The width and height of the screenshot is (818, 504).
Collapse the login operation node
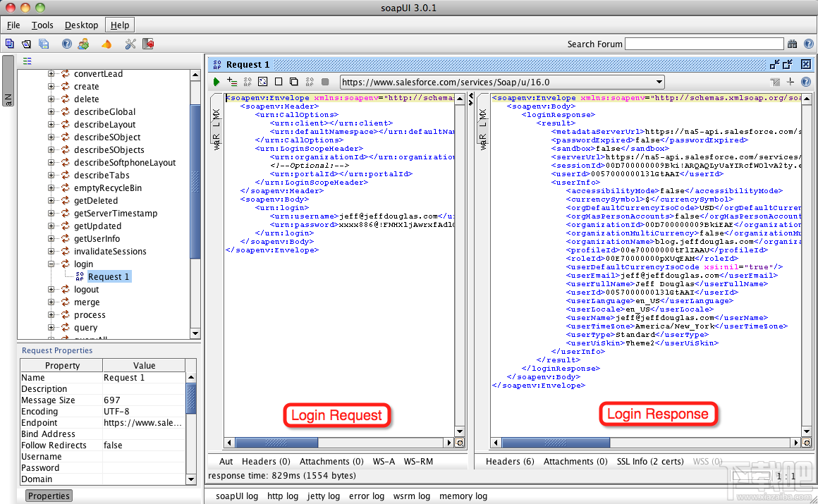pos(51,264)
